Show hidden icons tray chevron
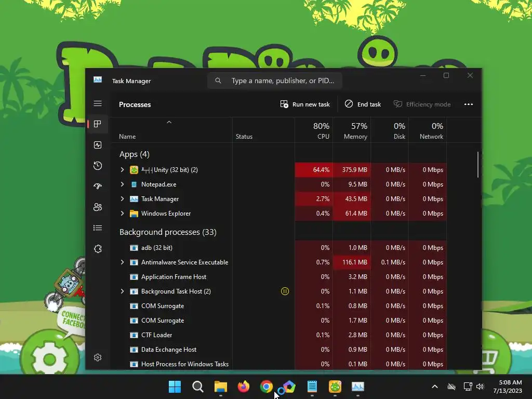Screen dimensions: 532x399 click(435, 387)
